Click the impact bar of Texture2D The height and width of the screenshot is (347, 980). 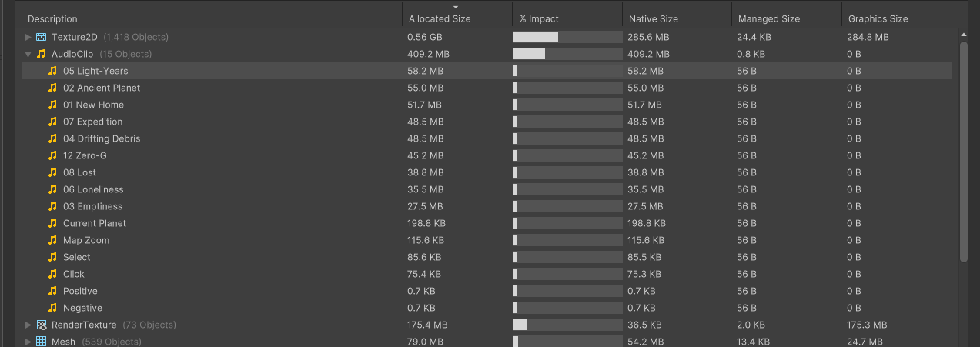pos(567,37)
